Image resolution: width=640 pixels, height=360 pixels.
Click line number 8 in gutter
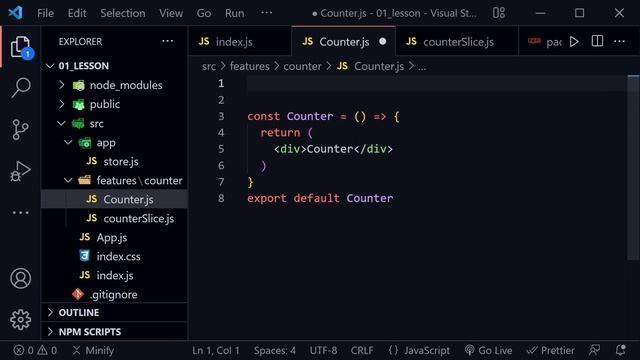coord(221,198)
